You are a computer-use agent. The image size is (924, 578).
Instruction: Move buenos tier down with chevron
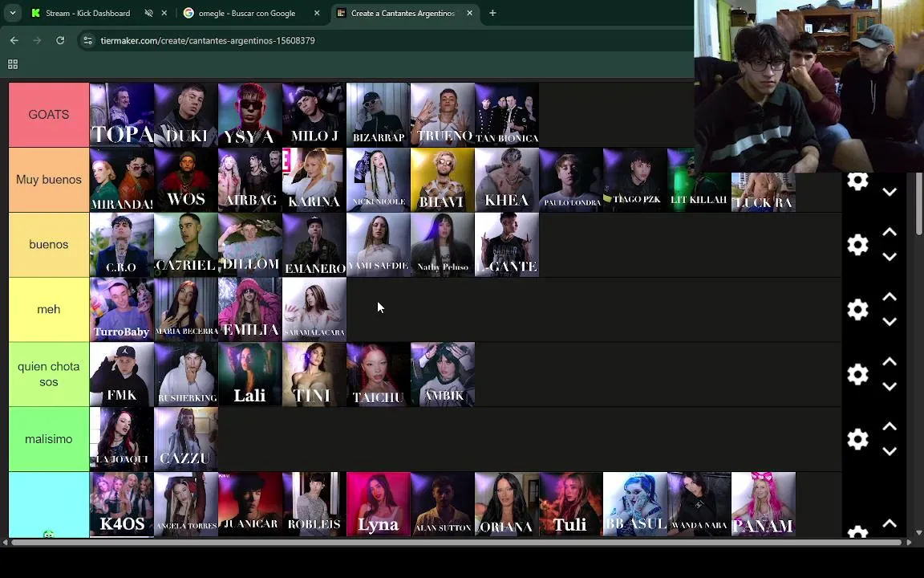(x=890, y=257)
